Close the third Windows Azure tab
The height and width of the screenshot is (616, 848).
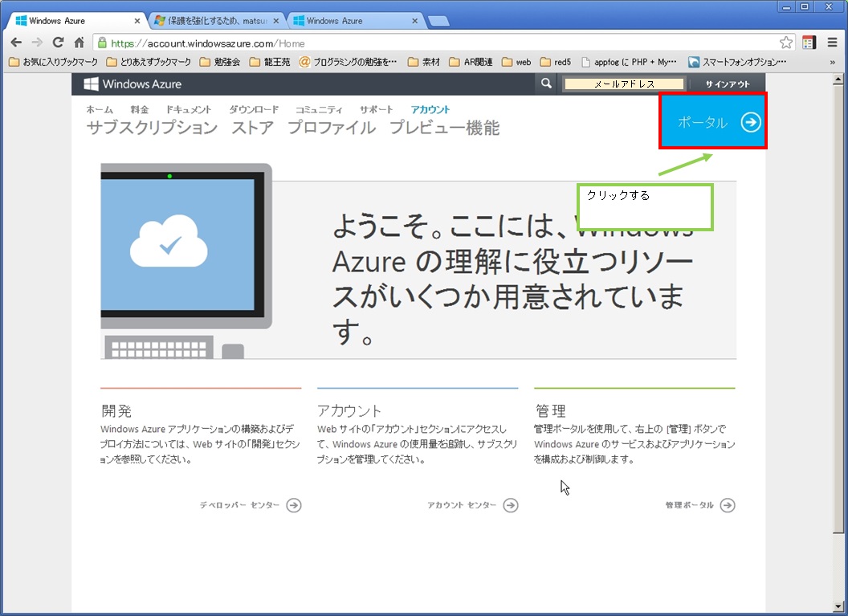415,21
